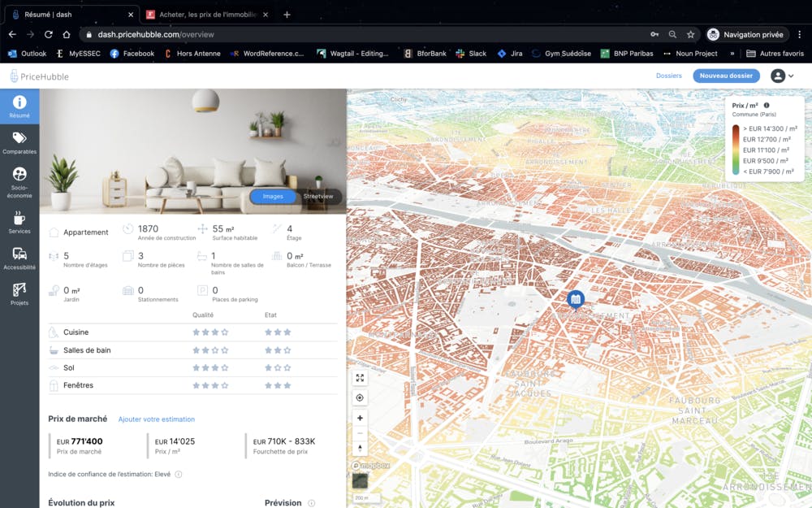The width and height of the screenshot is (812, 508).
Task: Open the Noun Project bookmark
Action: pos(690,54)
